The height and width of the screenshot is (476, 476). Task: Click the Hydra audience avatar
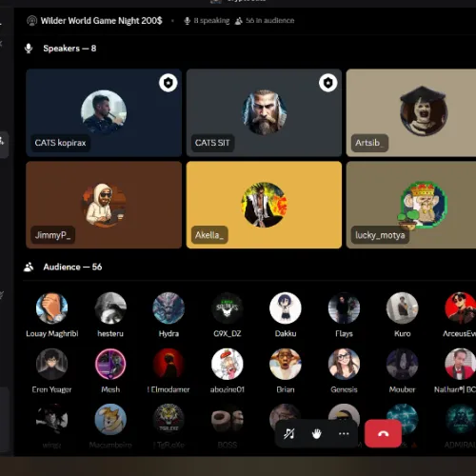169,308
